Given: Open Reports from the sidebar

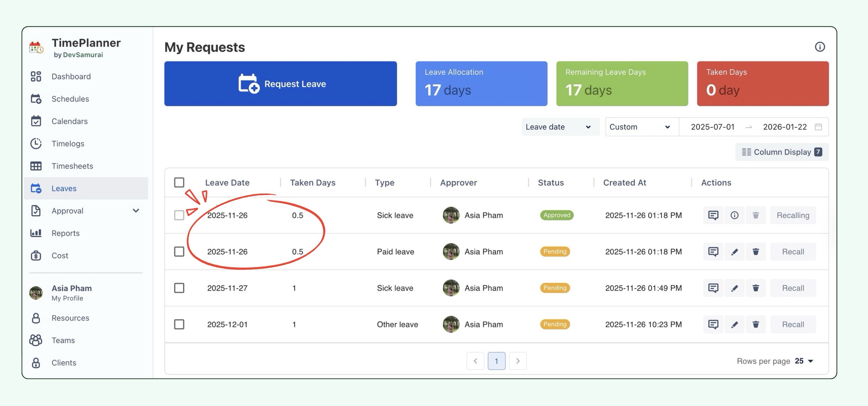Looking at the screenshot, I should [65, 233].
